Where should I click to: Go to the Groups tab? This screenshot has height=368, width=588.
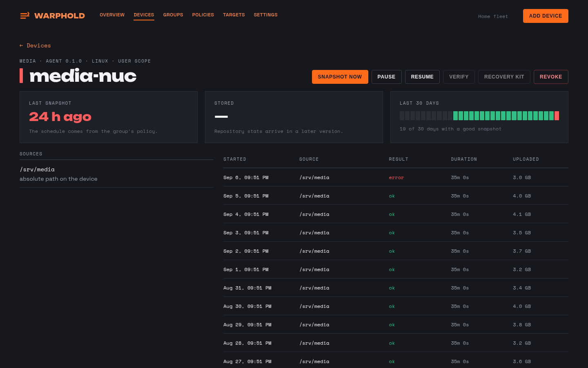click(x=173, y=15)
